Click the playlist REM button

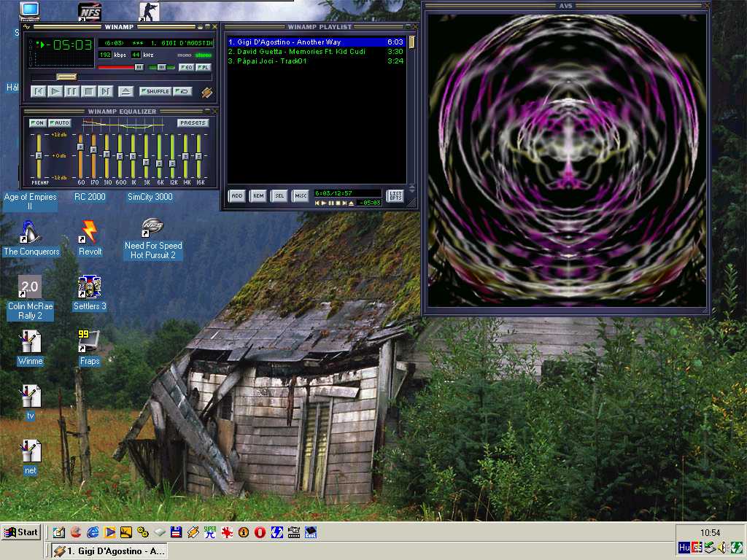point(258,195)
